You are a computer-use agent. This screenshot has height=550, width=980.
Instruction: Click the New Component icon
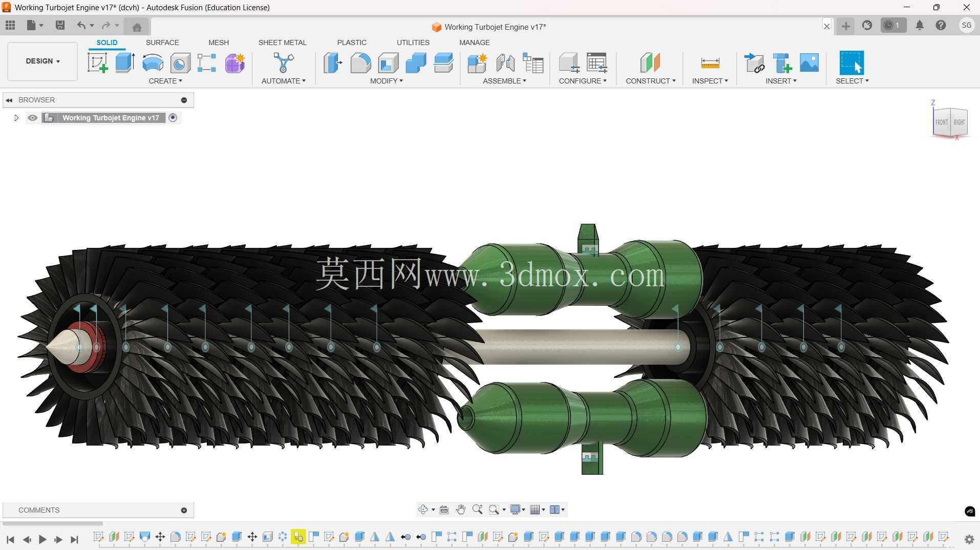coord(478,63)
